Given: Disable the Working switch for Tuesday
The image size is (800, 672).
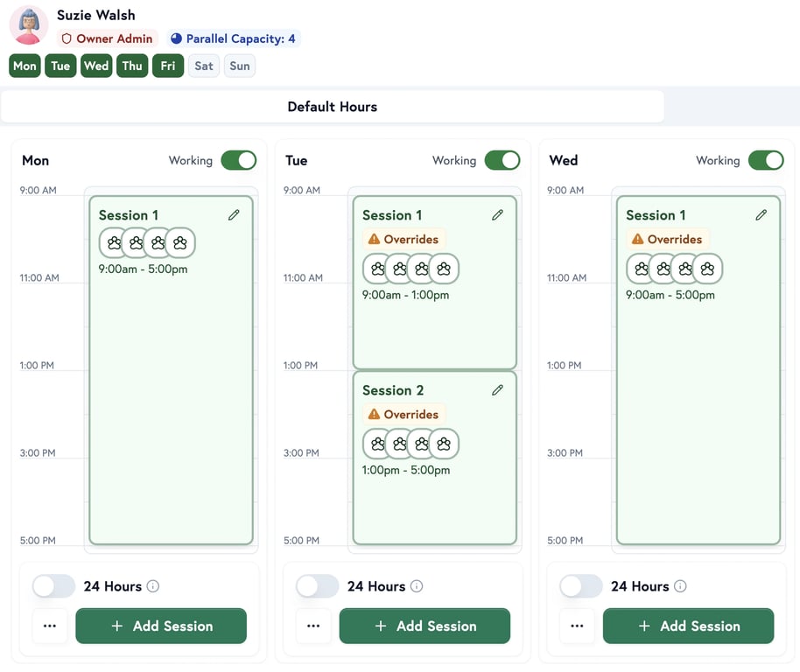Looking at the screenshot, I should pos(502,160).
